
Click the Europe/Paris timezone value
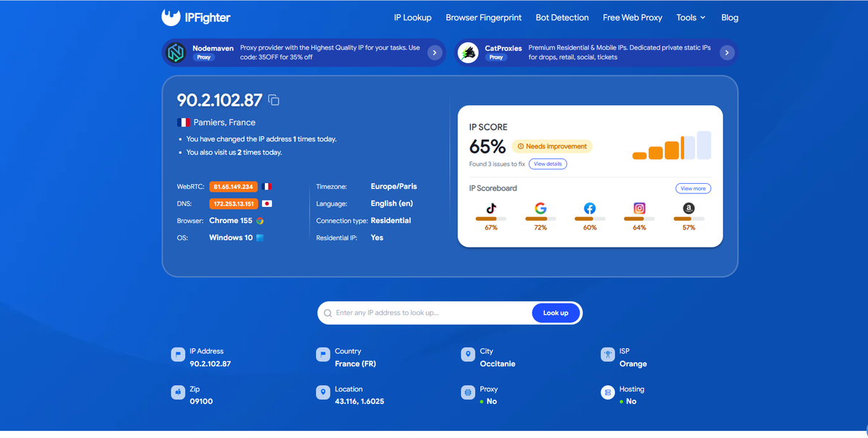tap(393, 186)
